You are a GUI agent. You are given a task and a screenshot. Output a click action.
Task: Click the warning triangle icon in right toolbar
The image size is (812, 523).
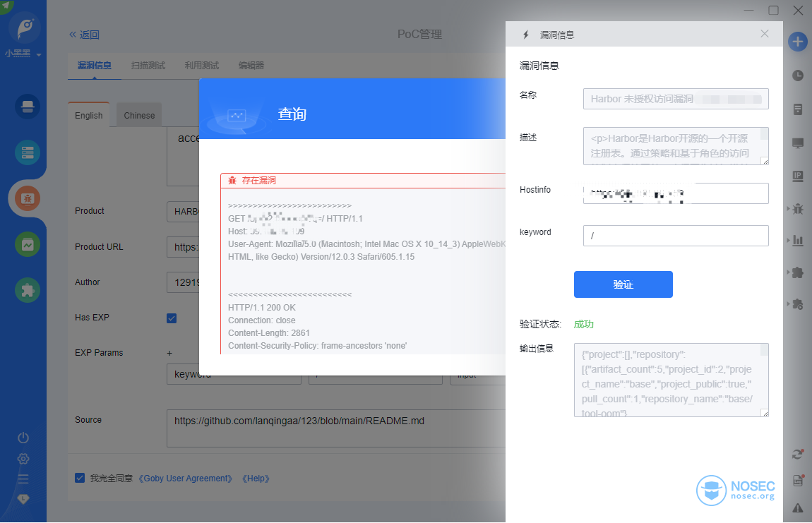(x=797, y=508)
